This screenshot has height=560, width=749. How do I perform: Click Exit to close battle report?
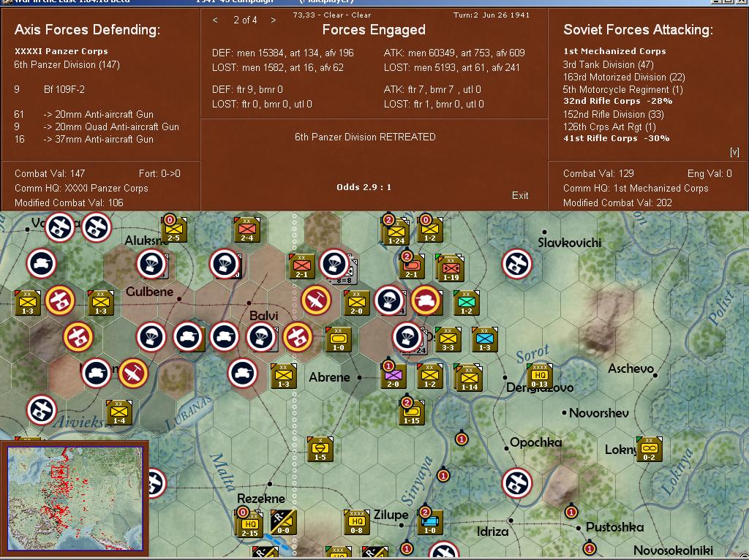tap(520, 195)
